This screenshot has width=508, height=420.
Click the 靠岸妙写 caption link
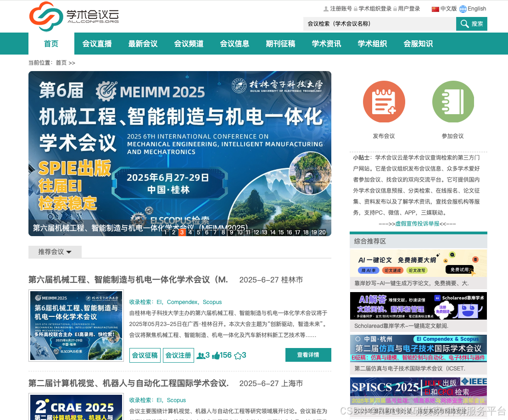(412, 283)
